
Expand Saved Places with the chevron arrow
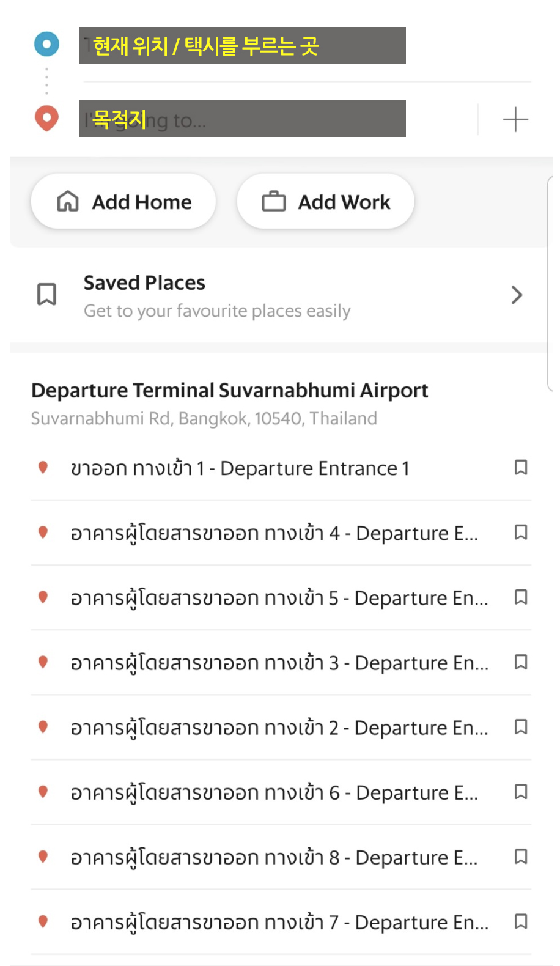click(x=517, y=295)
